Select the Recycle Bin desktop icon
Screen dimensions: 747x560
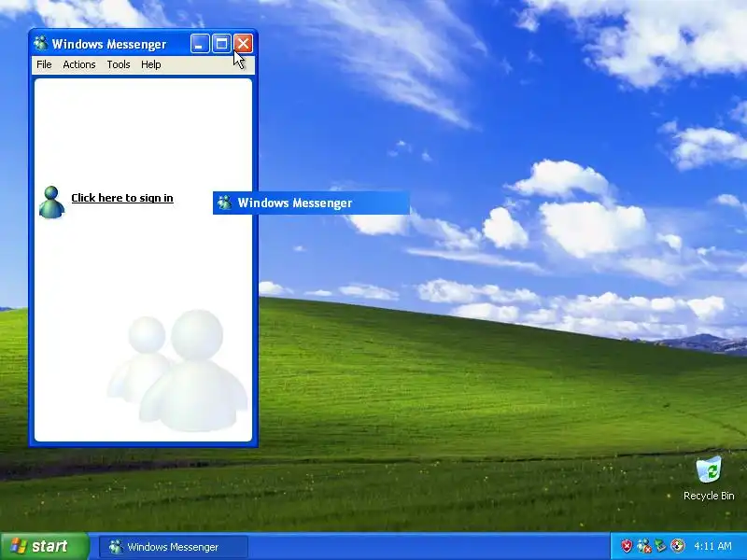pyautogui.click(x=709, y=478)
